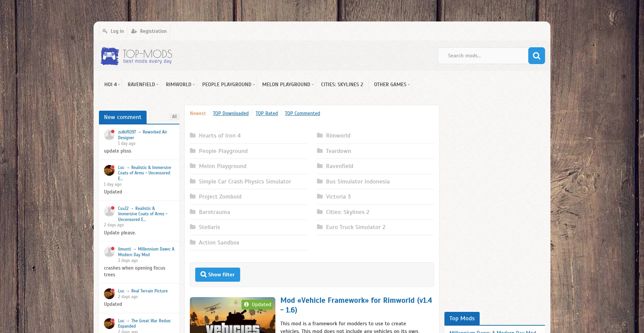The image size is (644, 333).
Task: Click into the Search mods input field
Action: coord(483,56)
